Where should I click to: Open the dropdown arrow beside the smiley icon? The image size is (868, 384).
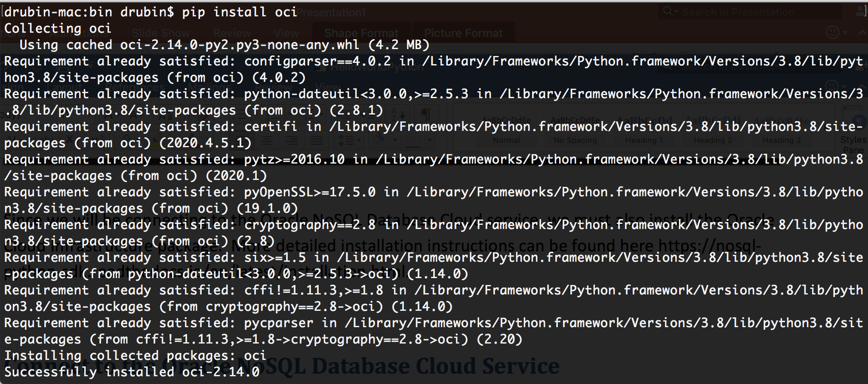845,32
